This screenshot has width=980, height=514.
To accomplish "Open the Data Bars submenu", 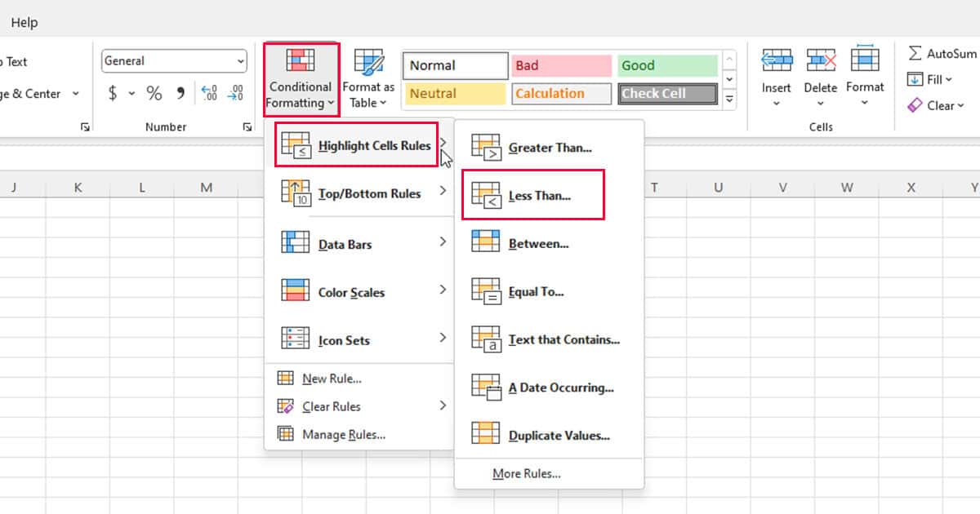I will [360, 243].
